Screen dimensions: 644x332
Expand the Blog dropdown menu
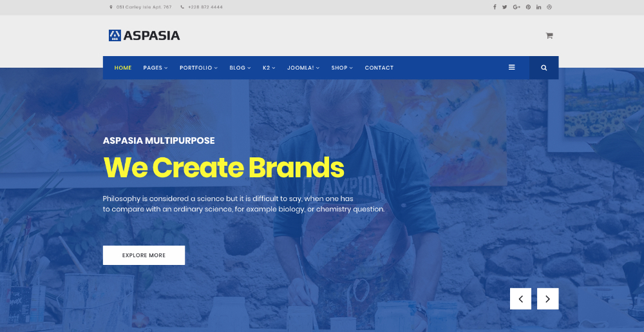240,68
